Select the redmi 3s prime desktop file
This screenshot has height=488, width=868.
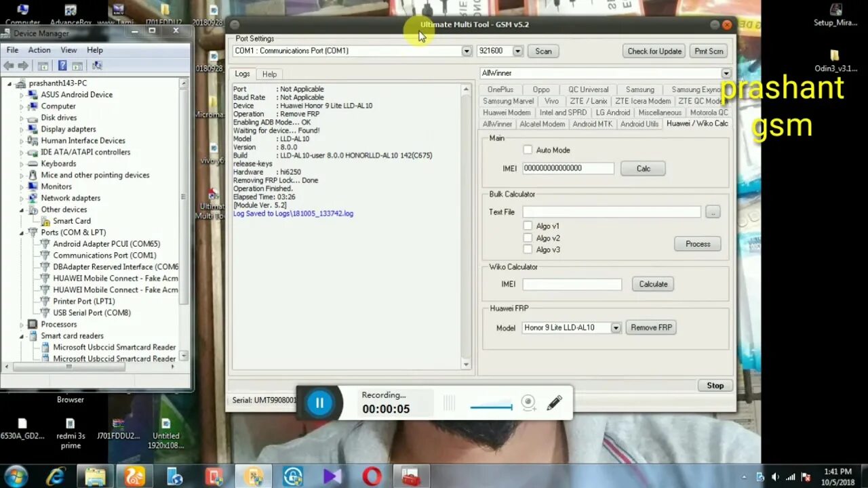[71, 434]
